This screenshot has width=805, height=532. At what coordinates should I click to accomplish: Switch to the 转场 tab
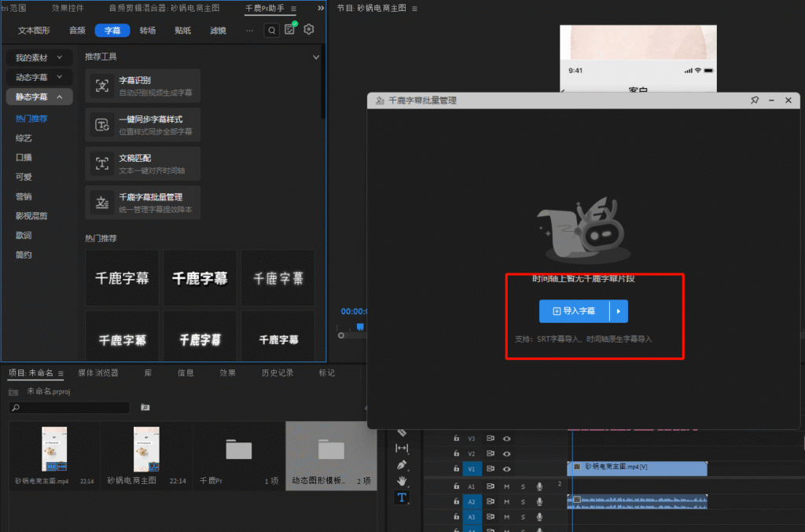point(147,31)
